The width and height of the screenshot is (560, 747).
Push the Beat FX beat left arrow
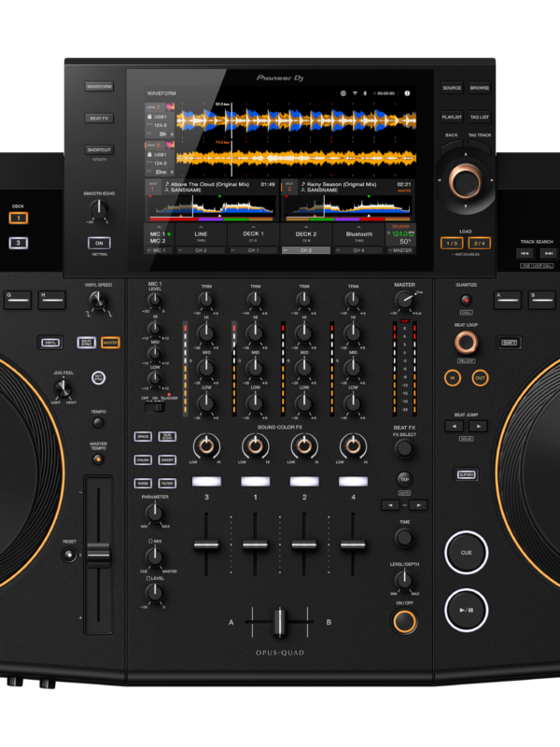click(x=391, y=505)
